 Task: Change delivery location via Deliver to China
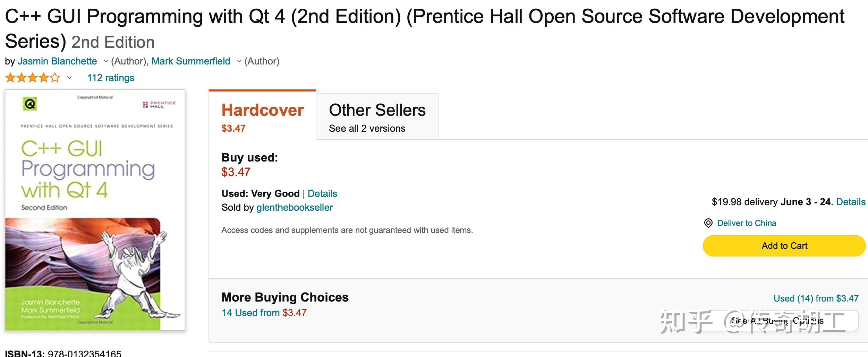pyautogui.click(x=747, y=223)
